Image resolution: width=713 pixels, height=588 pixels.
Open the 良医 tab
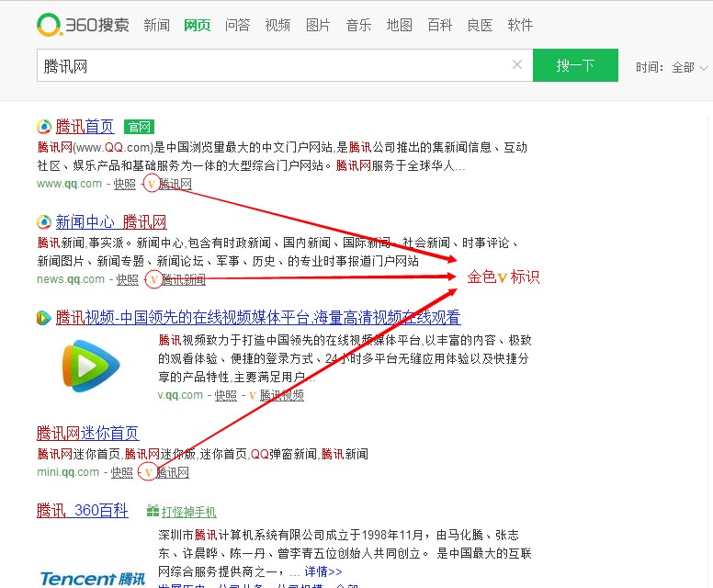click(x=481, y=25)
